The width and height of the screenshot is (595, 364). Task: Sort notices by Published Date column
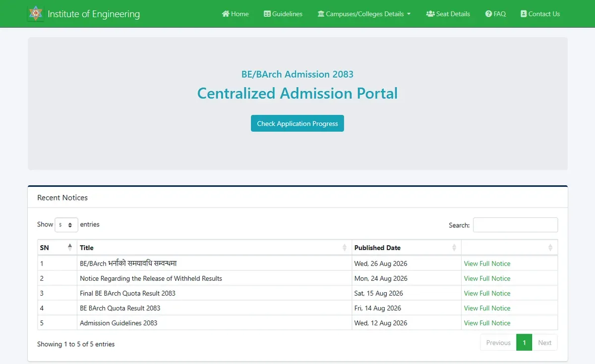407,248
